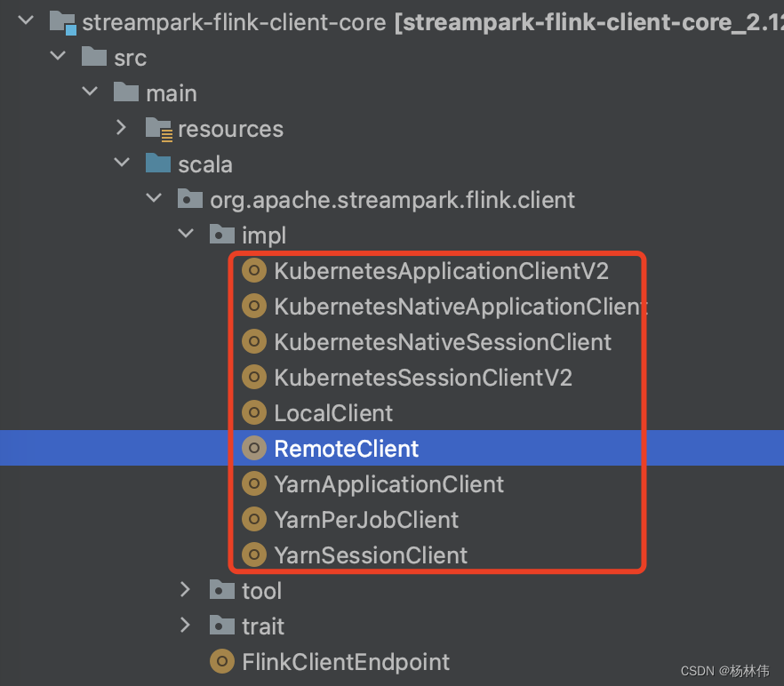Screen dimensions: 784x686
Task: Click the YarnSessionClient object icon
Action: point(254,554)
